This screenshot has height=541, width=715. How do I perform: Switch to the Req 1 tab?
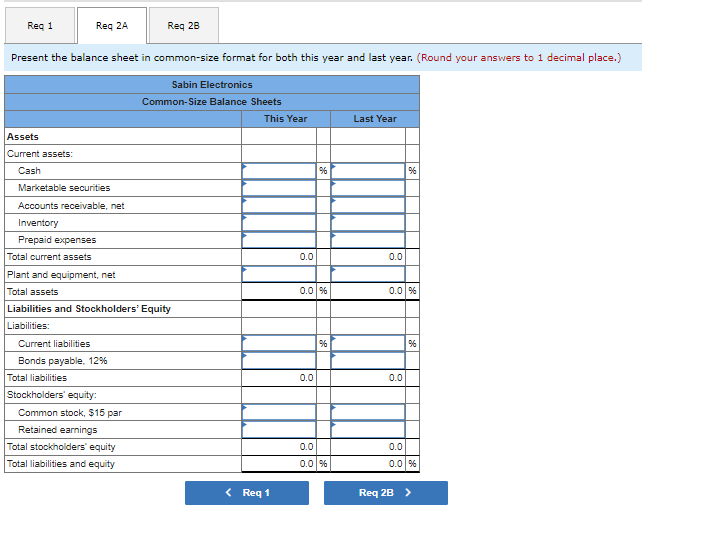click(40, 26)
